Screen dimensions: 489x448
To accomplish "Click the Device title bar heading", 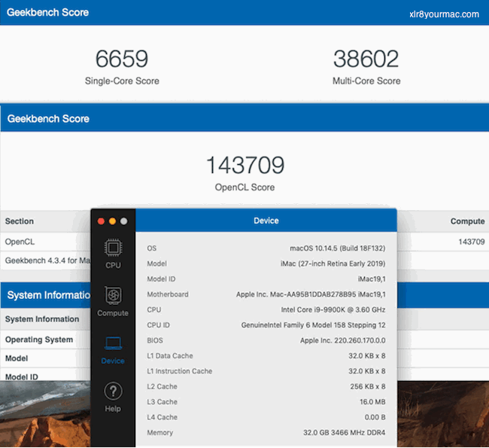I will click(266, 221).
